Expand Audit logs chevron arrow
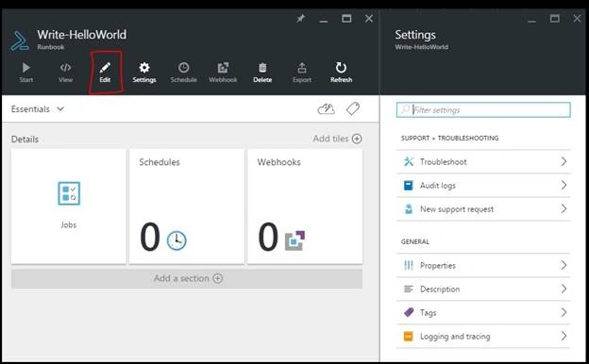Screen dimensions: 589x364 (564, 185)
